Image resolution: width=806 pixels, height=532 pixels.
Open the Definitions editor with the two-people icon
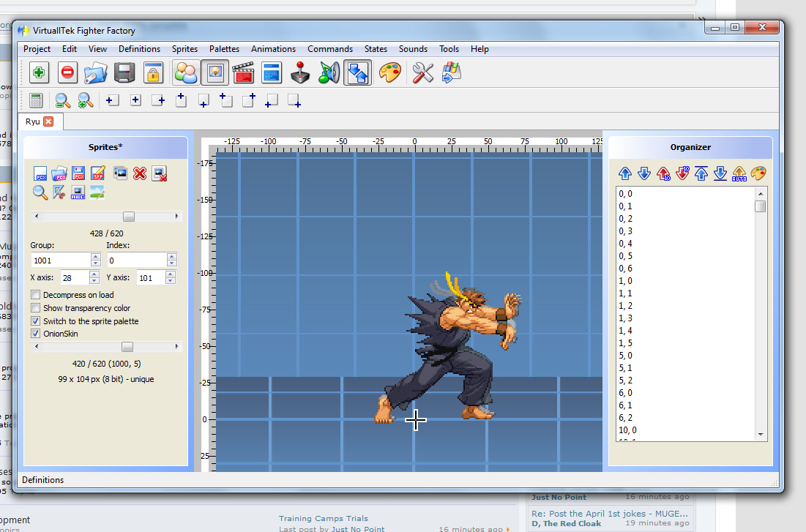pos(185,72)
